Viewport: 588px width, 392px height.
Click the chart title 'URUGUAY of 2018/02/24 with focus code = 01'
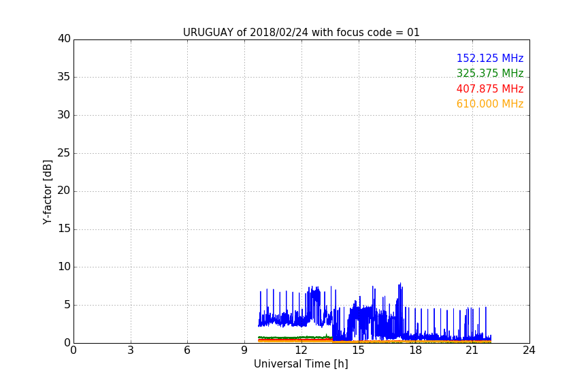tap(301, 32)
